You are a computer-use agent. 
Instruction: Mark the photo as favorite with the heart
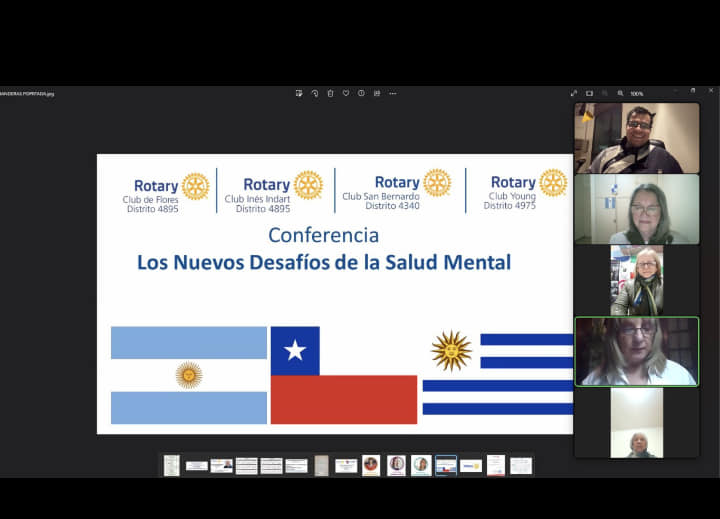346,93
